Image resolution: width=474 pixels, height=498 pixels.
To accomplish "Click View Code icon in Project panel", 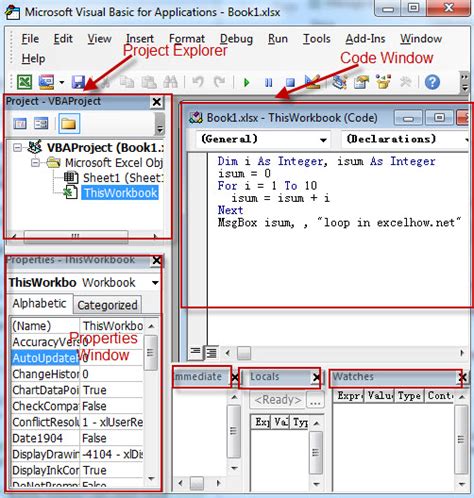I will 20,124.
